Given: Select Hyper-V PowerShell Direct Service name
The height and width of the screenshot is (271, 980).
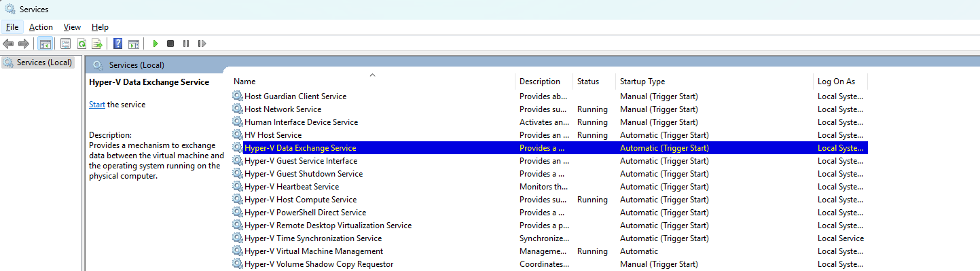Looking at the screenshot, I should click(x=306, y=213).
